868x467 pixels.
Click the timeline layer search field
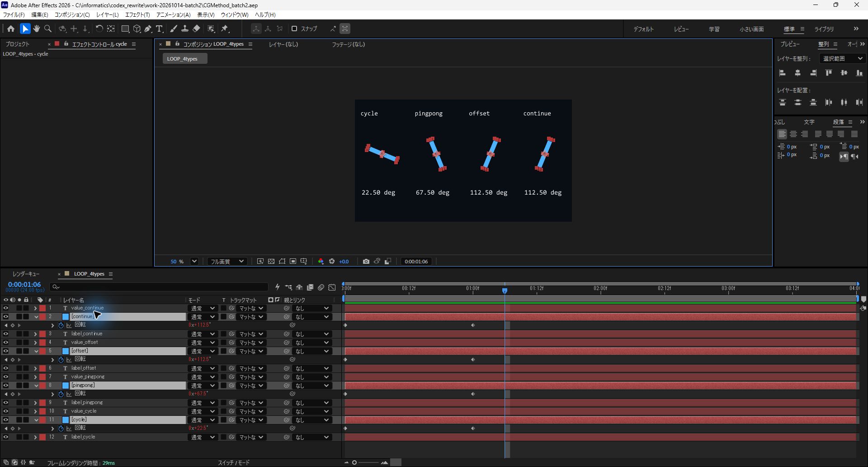(x=159, y=287)
